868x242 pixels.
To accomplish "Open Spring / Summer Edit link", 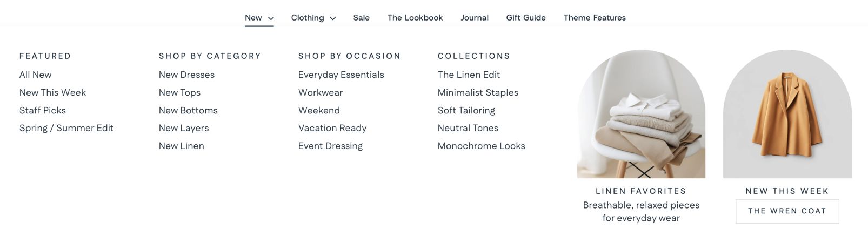I will [66, 128].
